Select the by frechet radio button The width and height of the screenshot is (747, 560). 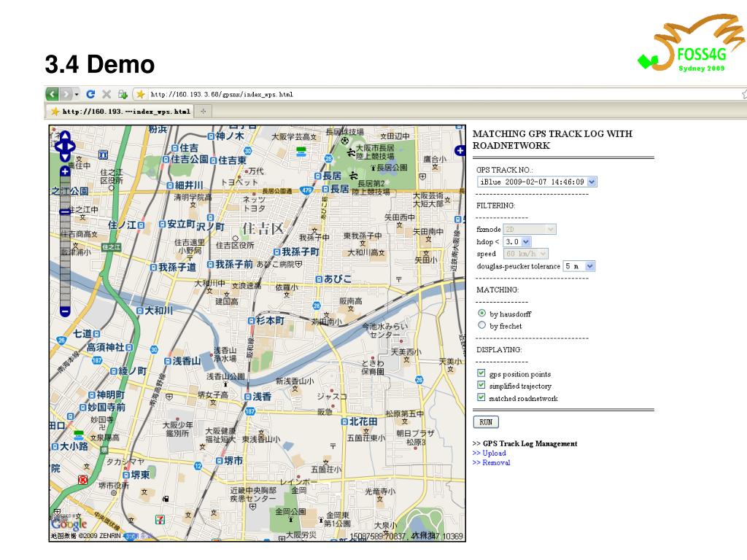click(481, 325)
